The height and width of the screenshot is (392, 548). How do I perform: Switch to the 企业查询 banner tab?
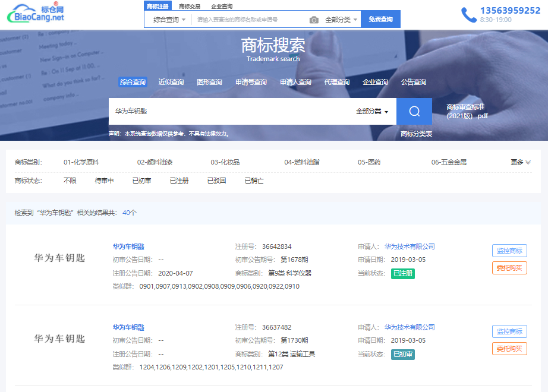coord(376,82)
